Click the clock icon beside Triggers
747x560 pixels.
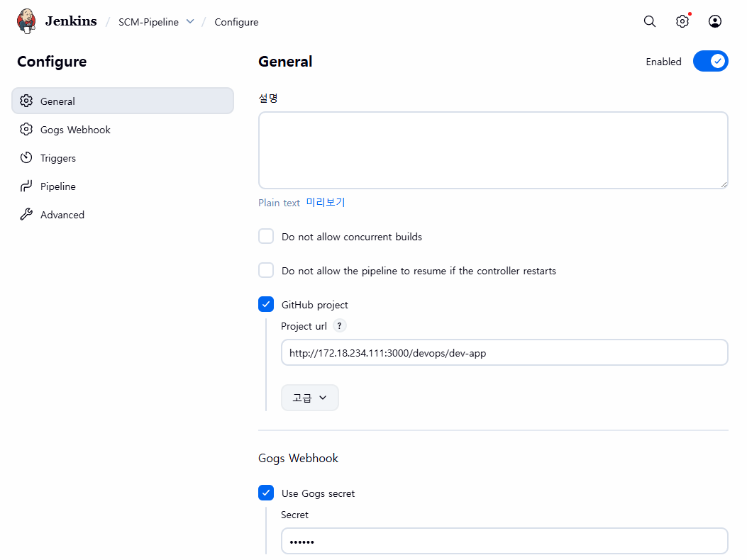pyautogui.click(x=26, y=157)
